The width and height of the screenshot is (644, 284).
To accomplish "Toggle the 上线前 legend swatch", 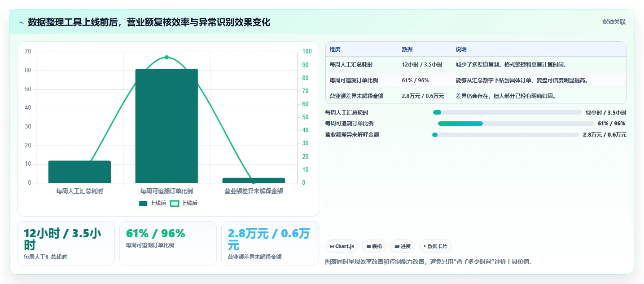I will click(143, 203).
